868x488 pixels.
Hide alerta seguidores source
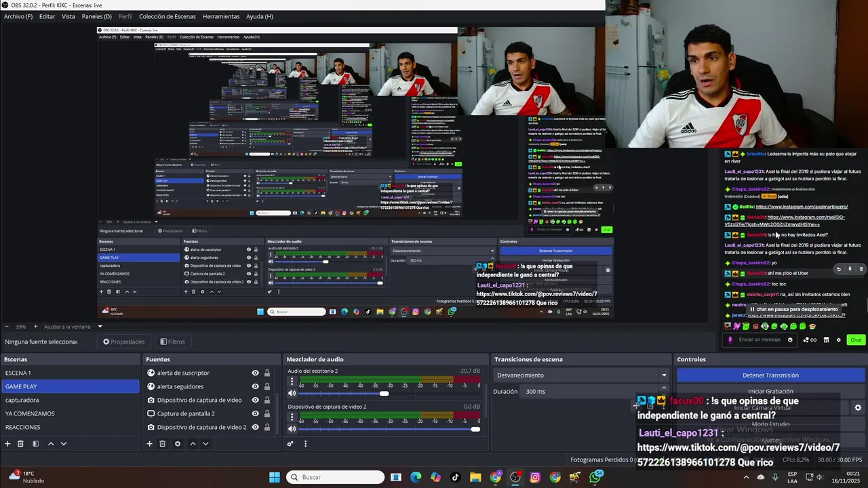coord(255,386)
